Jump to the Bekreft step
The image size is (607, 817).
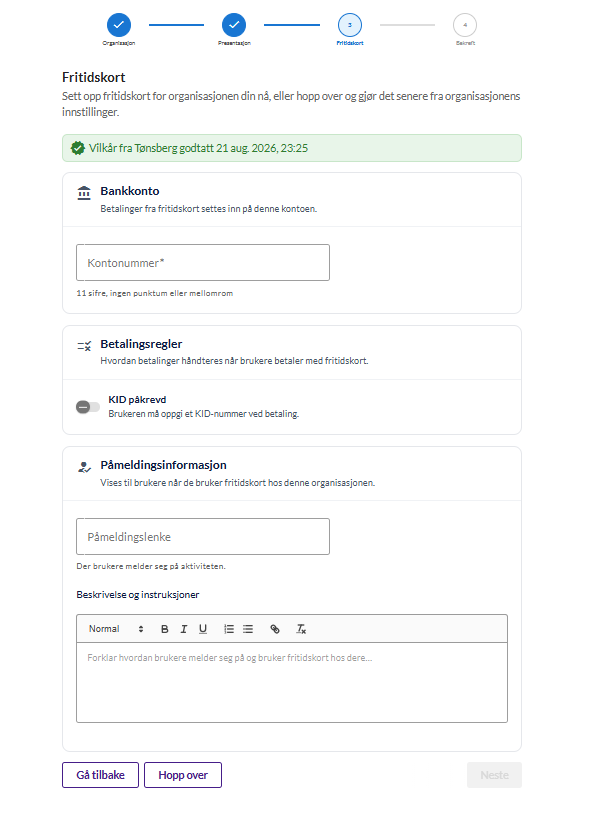(465, 24)
